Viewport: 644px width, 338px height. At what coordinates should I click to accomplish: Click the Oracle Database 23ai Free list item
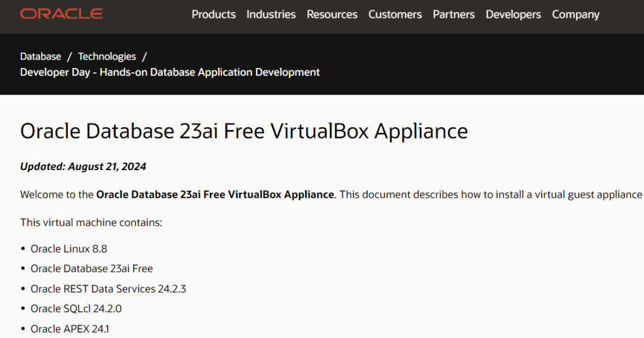pos(92,269)
